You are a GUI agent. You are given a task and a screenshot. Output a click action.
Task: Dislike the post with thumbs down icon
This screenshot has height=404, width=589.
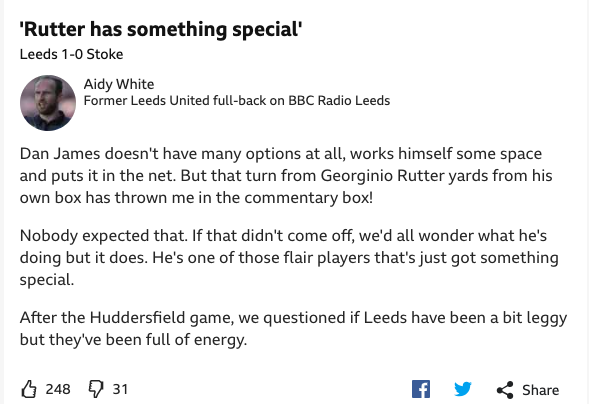pos(96,389)
